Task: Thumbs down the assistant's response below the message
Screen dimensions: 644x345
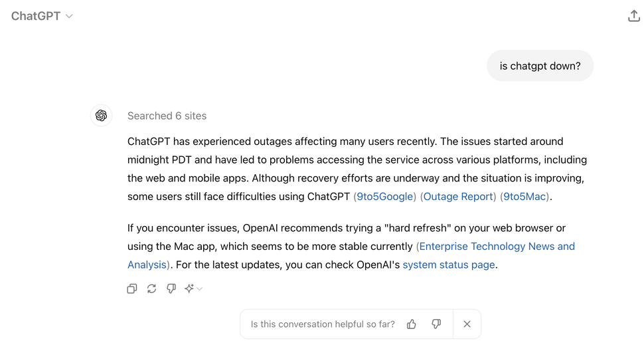Action: coord(171,288)
